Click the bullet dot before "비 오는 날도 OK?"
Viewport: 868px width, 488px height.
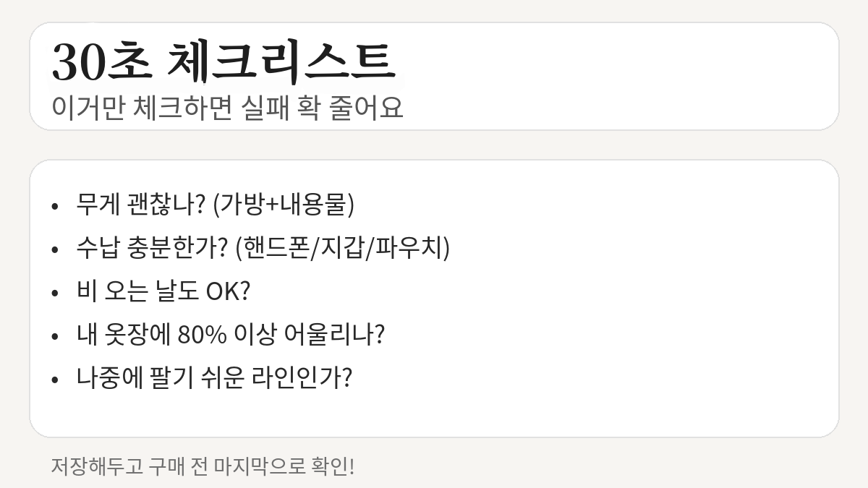pos(55,294)
